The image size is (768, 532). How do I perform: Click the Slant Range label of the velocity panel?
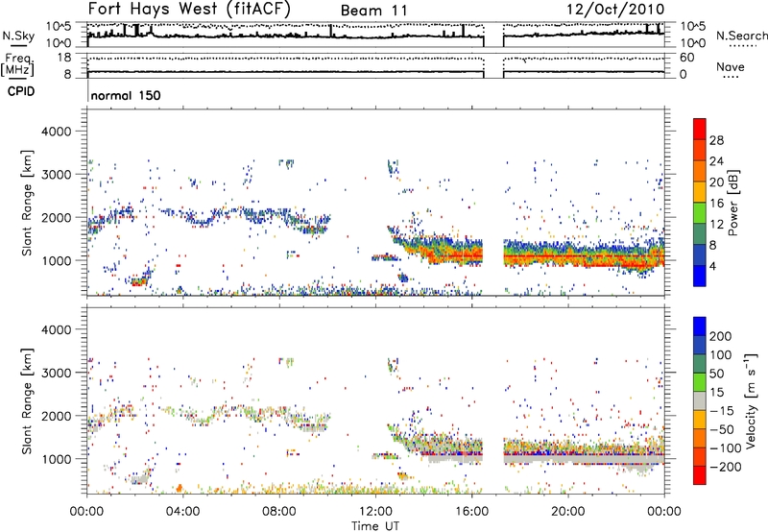pos(27,400)
